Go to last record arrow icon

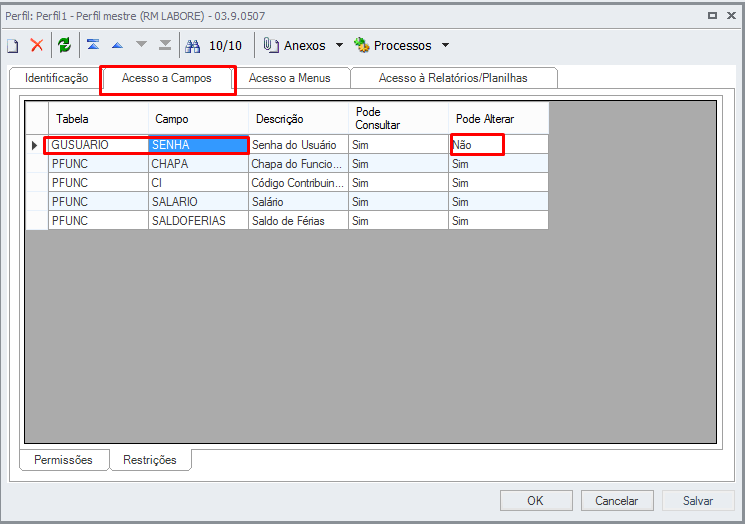165,45
